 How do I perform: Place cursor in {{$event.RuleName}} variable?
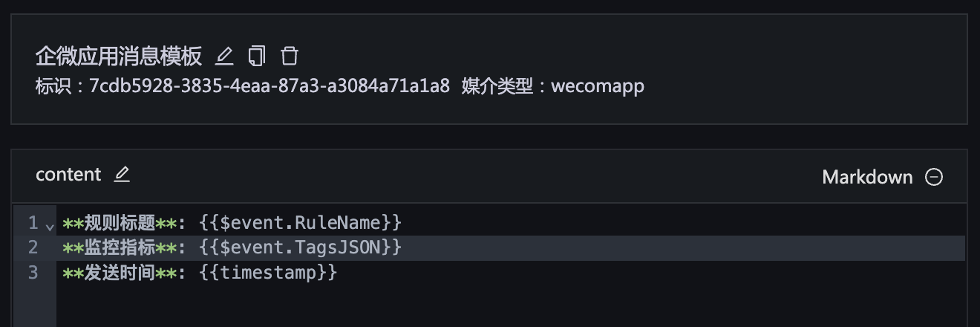pyautogui.click(x=301, y=222)
